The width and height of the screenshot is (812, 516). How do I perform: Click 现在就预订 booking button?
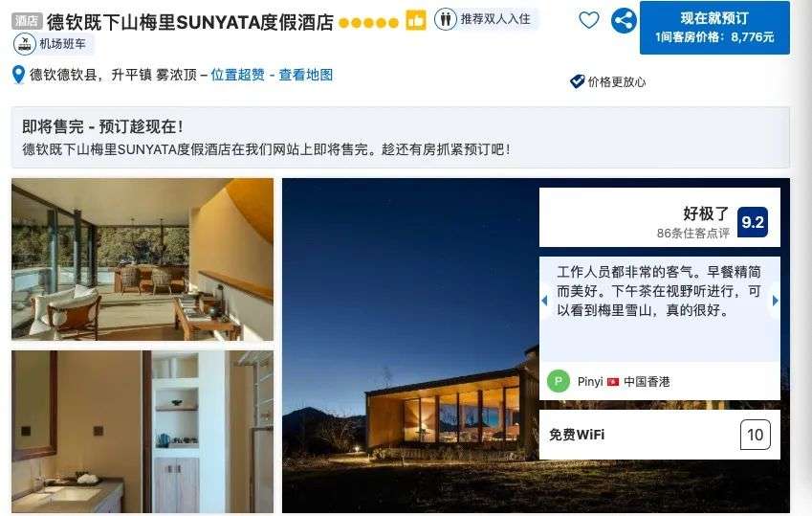(x=714, y=28)
